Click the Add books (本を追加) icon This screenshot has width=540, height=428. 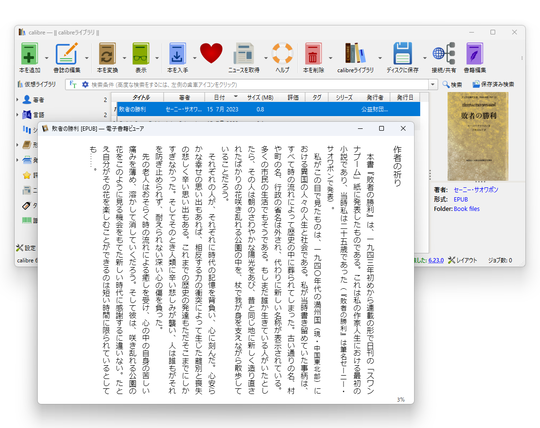[29, 53]
